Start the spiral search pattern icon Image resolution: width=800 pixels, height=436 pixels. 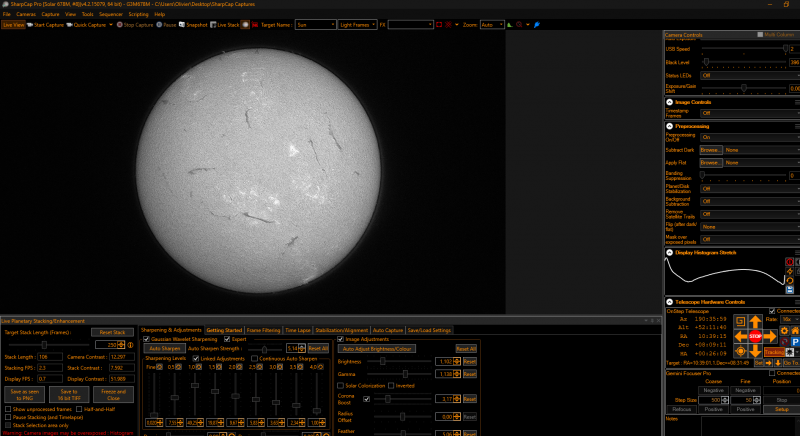tap(740, 321)
